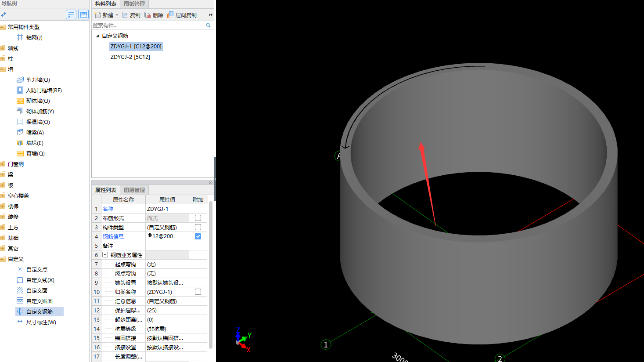
Task: Select 自定义线(X) custom line tool
Action: (x=36, y=280)
